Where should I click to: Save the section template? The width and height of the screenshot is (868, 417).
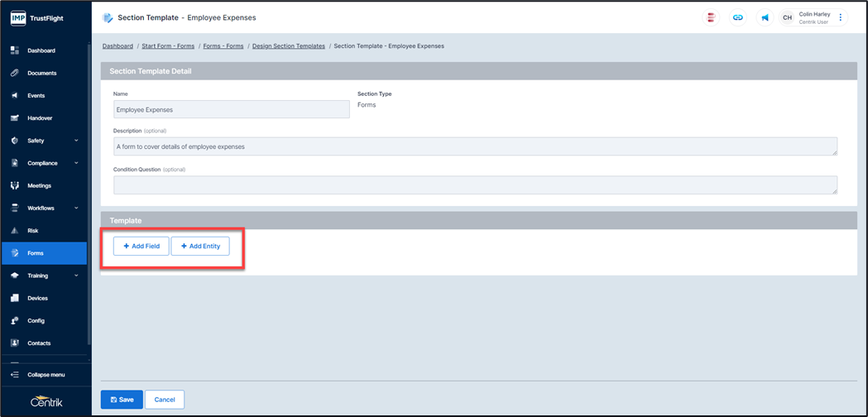(122, 400)
